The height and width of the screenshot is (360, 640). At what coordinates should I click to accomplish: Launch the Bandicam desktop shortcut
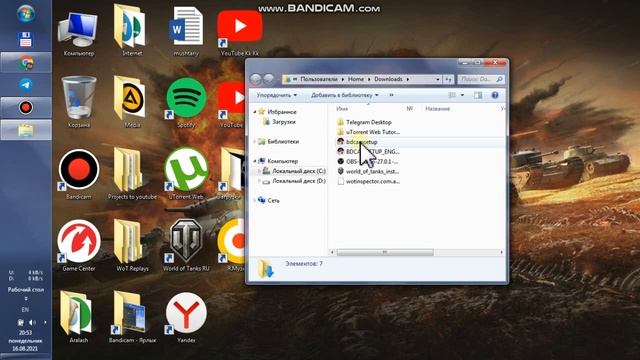pyautogui.click(x=78, y=173)
